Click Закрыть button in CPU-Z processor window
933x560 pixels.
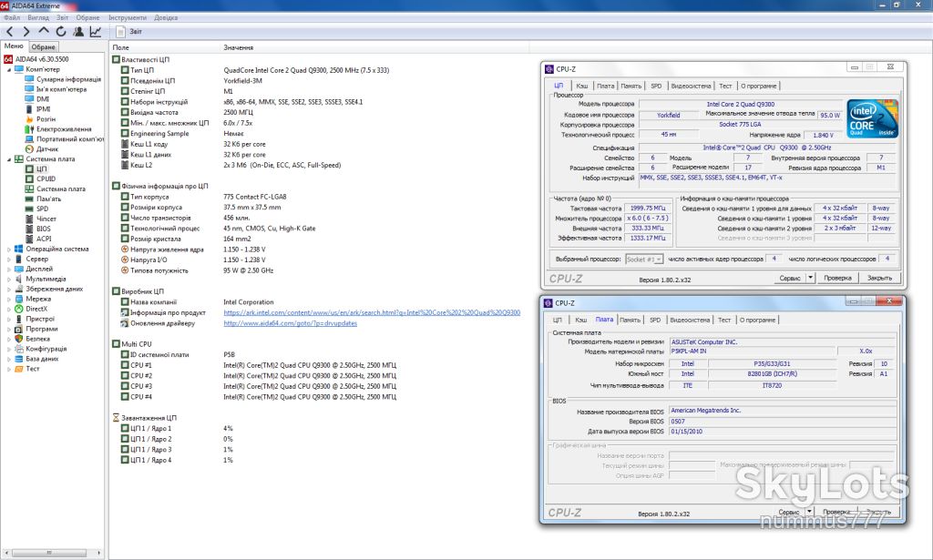coord(879,278)
